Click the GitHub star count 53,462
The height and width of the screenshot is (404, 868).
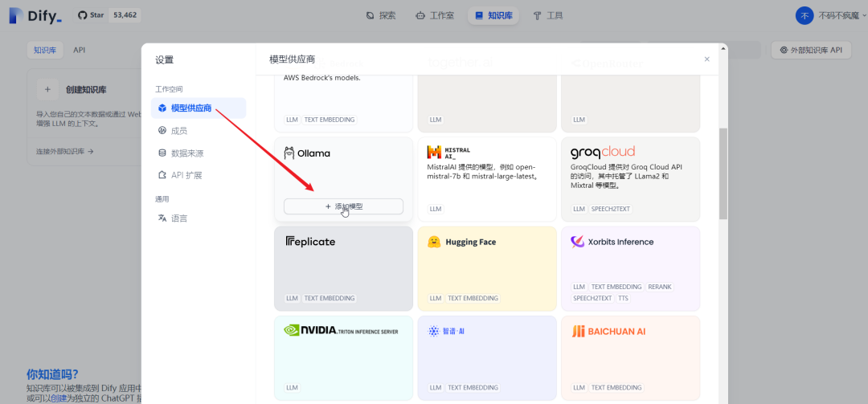click(x=125, y=15)
